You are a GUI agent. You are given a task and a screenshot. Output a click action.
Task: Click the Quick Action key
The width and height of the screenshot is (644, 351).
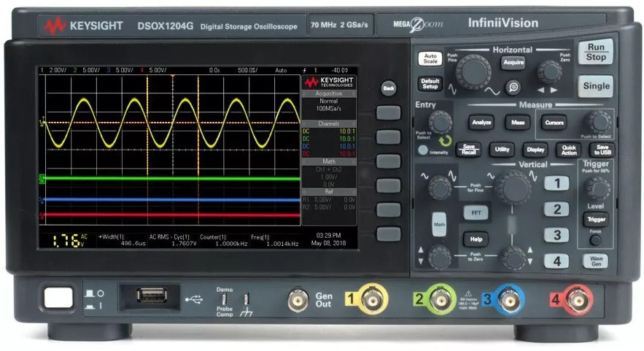pos(568,150)
